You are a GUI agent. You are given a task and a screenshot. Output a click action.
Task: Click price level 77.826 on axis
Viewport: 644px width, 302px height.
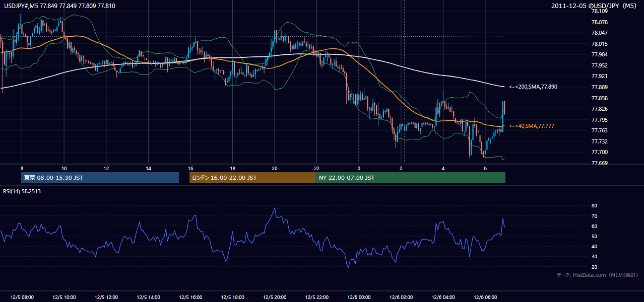(x=600, y=109)
